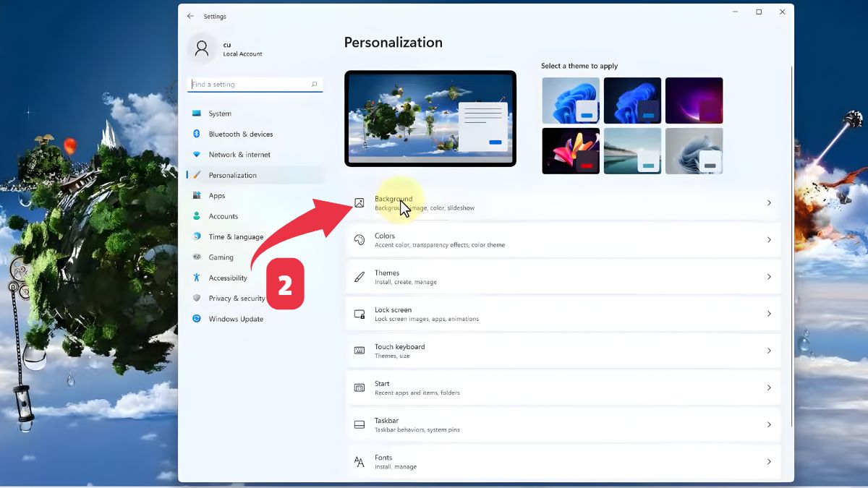The height and width of the screenshot is (488, 868).
Task: Expand the Start settings chevron
Action: click(x=769, y=388)
